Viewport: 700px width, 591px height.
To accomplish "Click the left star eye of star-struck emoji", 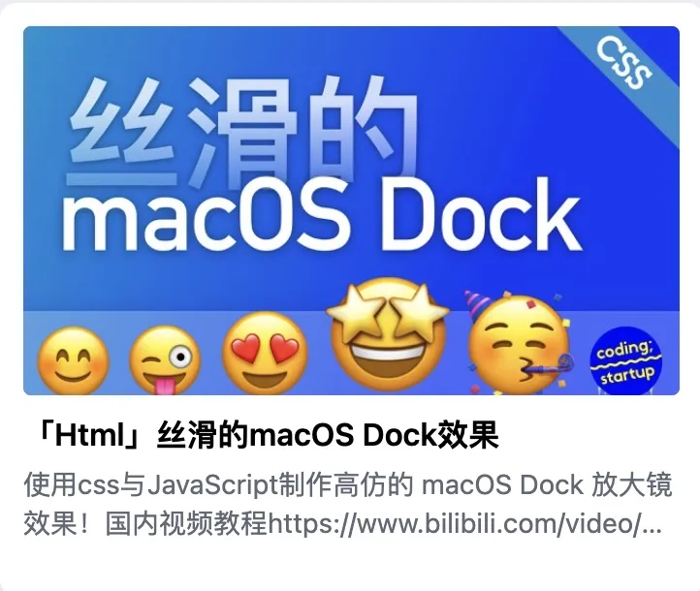I will point(356,309).
